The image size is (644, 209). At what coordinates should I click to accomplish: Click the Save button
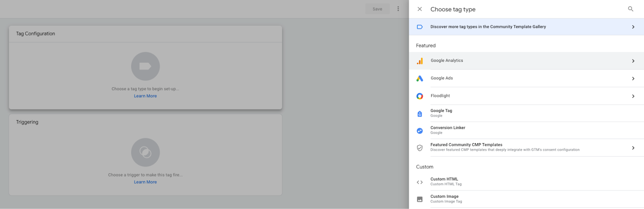[377, 9]
